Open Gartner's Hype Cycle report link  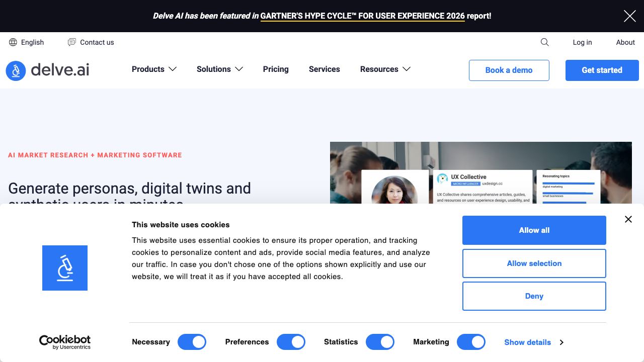pos(362,16)
